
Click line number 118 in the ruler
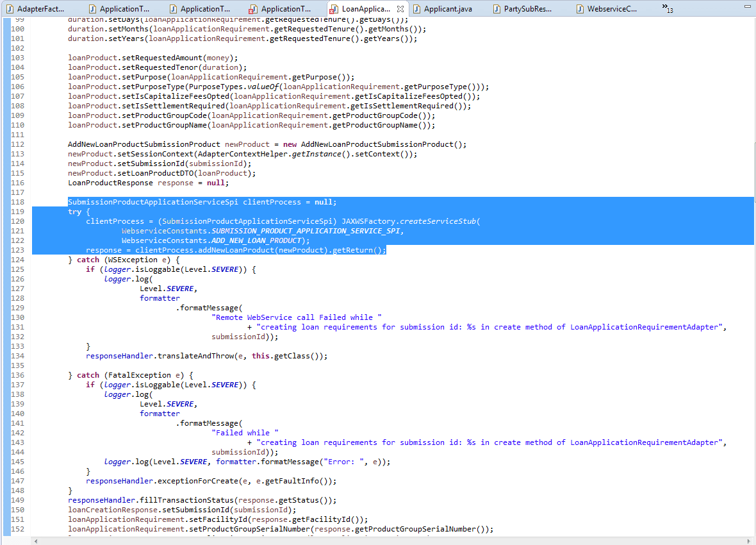17,201
